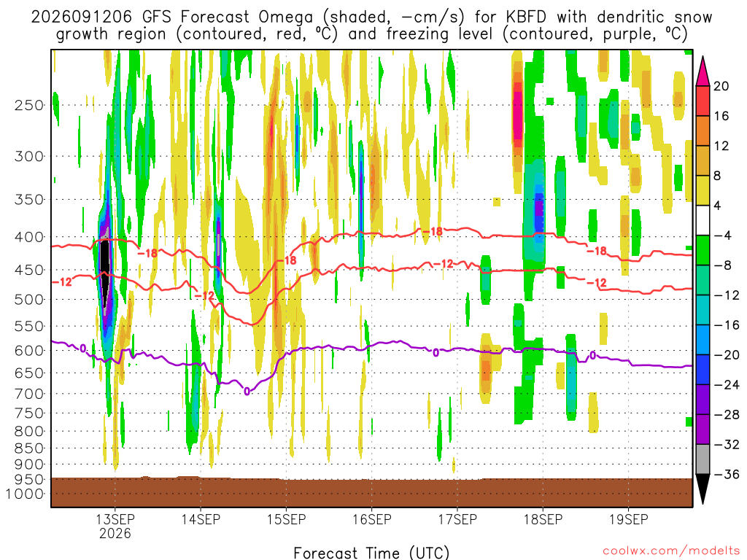Click the 250 pressure level label
747x560 pixels.
tap(29, 105)
